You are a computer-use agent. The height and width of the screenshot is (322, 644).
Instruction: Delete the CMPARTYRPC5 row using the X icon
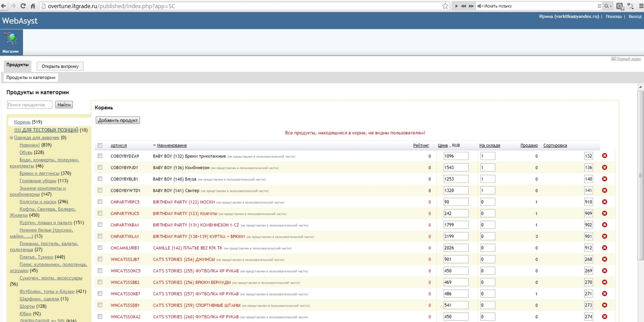605,202
